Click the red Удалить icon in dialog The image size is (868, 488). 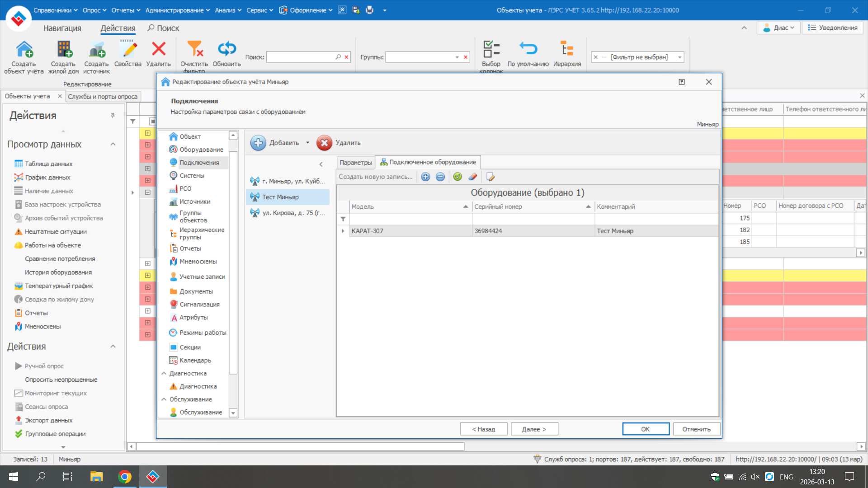point(324,143)
